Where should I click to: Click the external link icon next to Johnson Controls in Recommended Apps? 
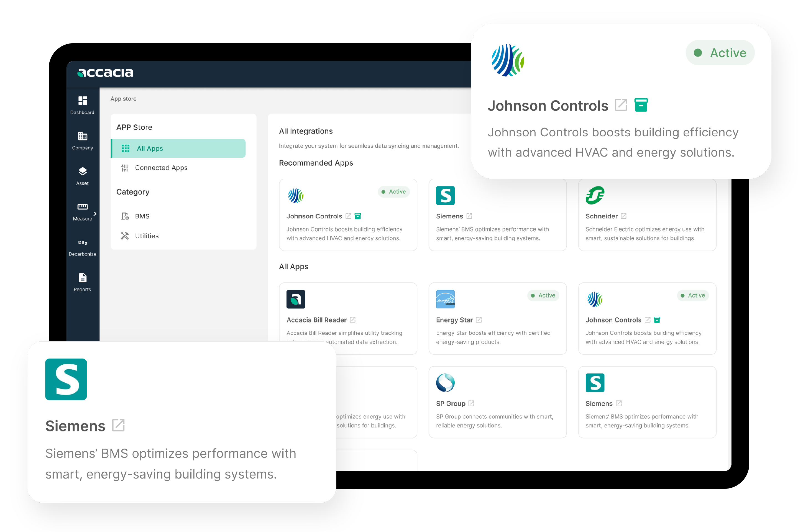349,216
